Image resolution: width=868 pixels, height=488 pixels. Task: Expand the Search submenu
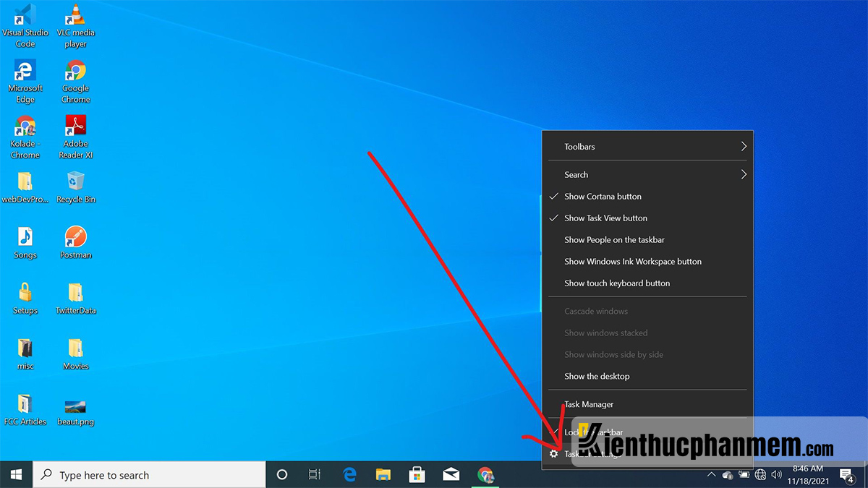(647, 174)
